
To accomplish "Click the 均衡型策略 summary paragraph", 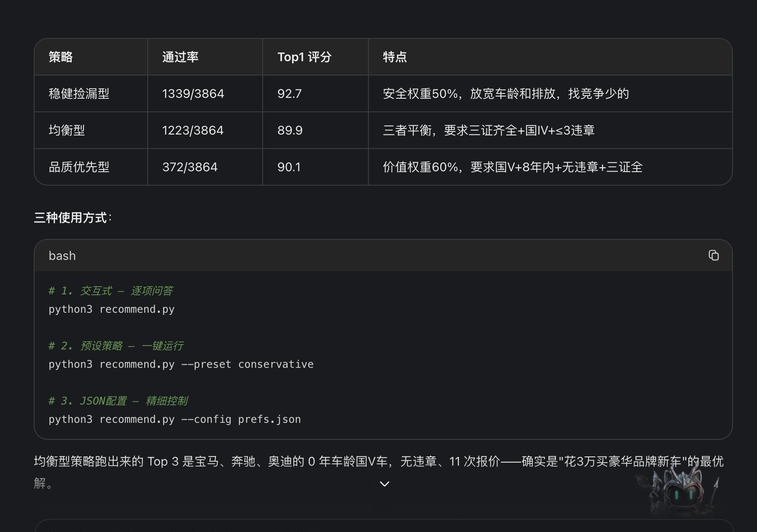I will (x=379, y=472).
